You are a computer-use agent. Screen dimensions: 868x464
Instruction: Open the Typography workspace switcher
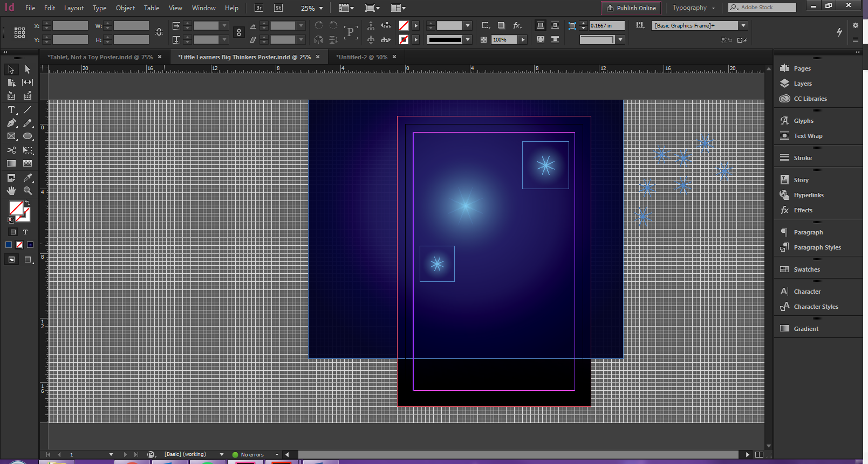click(693, 8)
